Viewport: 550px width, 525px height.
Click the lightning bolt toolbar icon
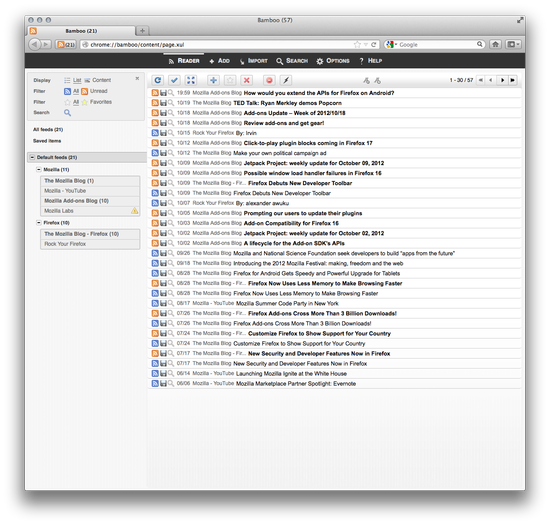tap(286, 80)
